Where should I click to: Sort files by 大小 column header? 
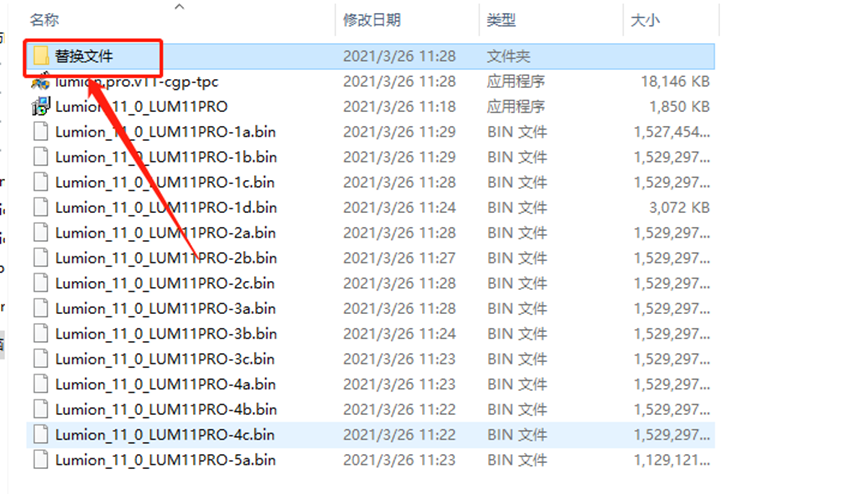(645, 20)
